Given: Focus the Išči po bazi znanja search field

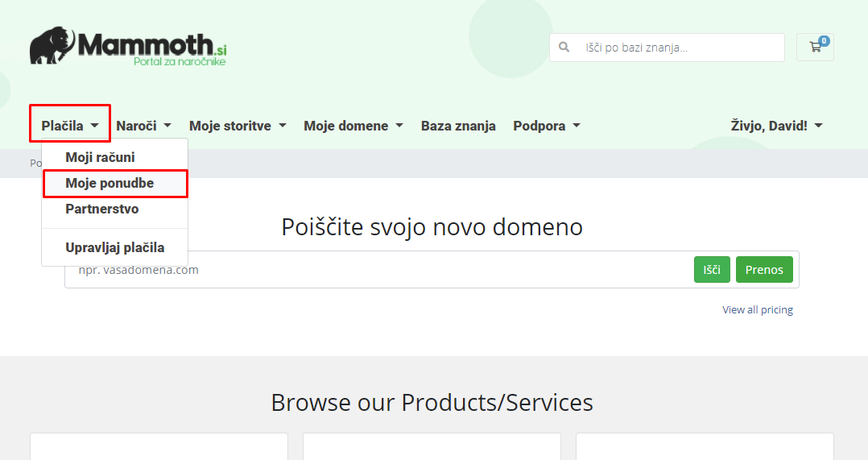Looking at the screenshot, I should click(x=667, y=47).
